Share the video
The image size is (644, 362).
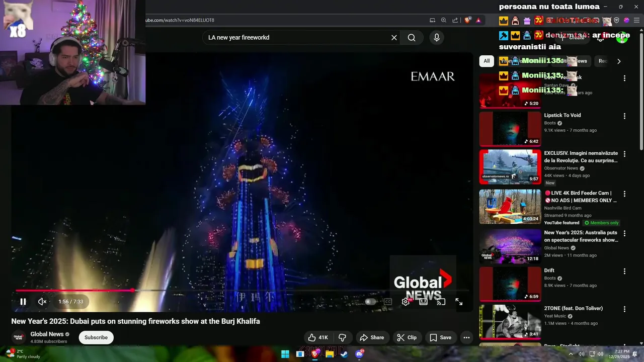click(372, 337)
